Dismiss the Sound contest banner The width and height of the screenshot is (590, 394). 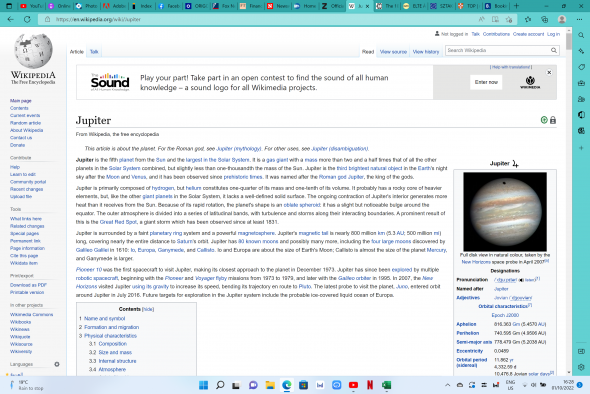549,72
